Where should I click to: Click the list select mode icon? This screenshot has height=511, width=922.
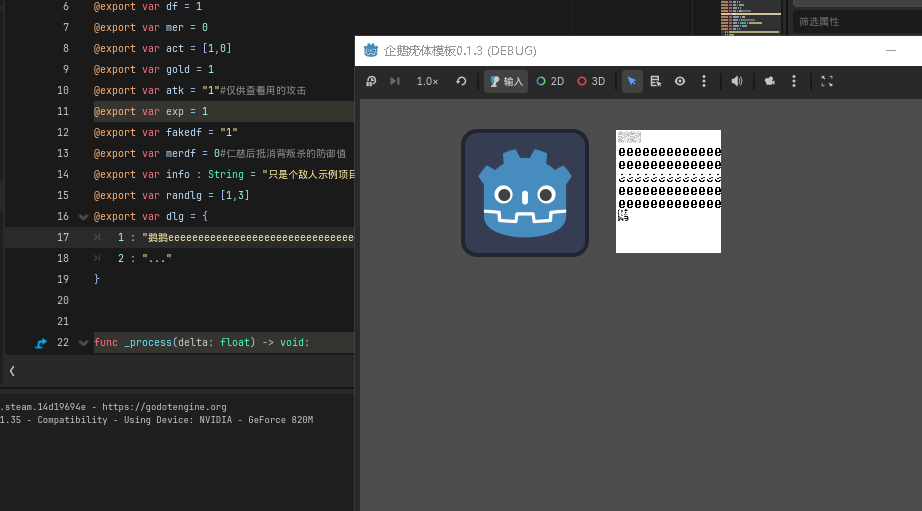click(656, 81)
